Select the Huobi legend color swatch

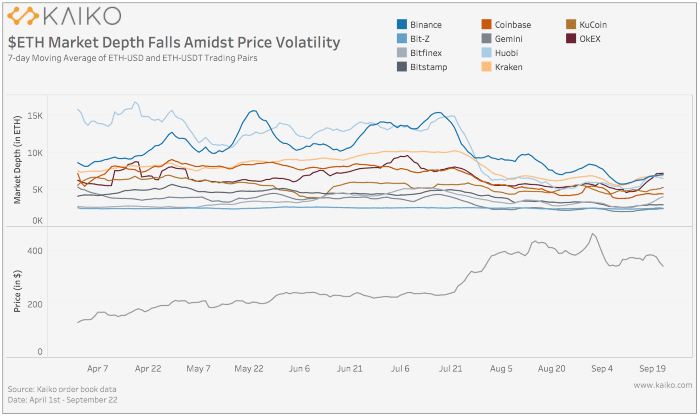(x=486, y=53)
